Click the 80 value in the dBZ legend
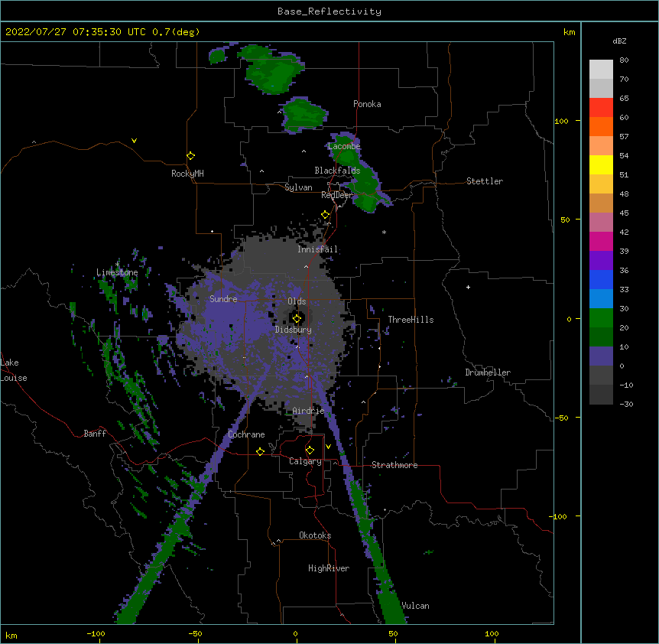Image resolution: width=659 pixels, height=644 pixels. tap(624, 60)
